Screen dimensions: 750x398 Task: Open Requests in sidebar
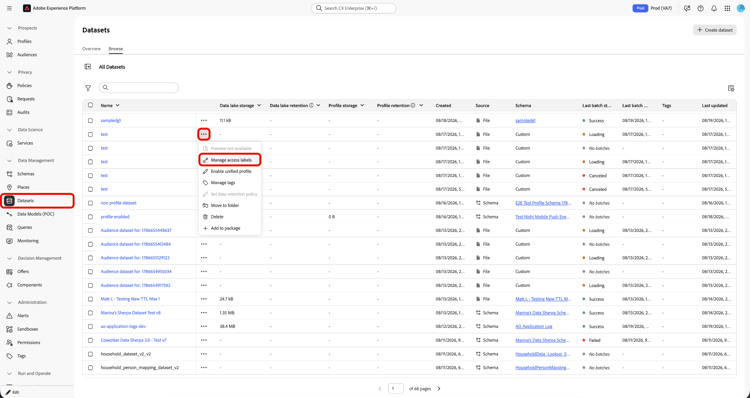pos(26,99)
